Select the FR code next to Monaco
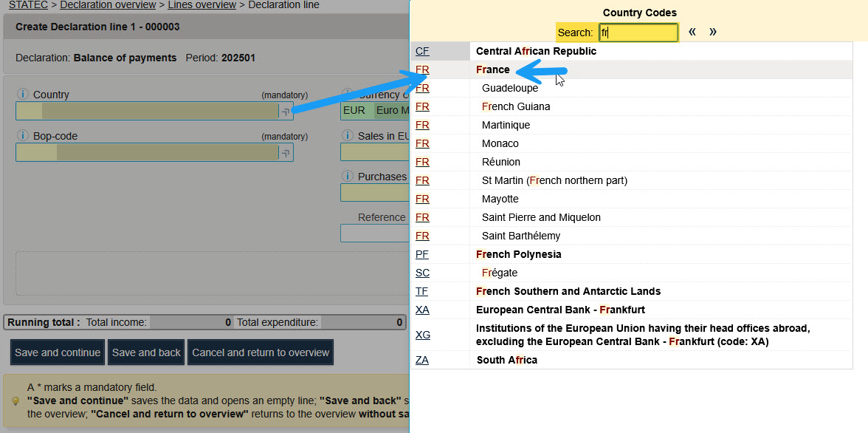Viewport: 868px width, 433px height. tap(422, 143)
